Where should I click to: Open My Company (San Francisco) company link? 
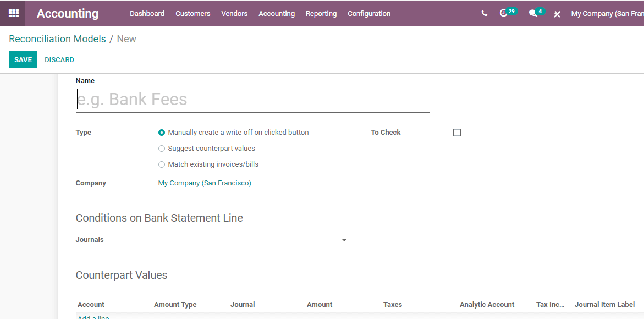tap(205, 183)
